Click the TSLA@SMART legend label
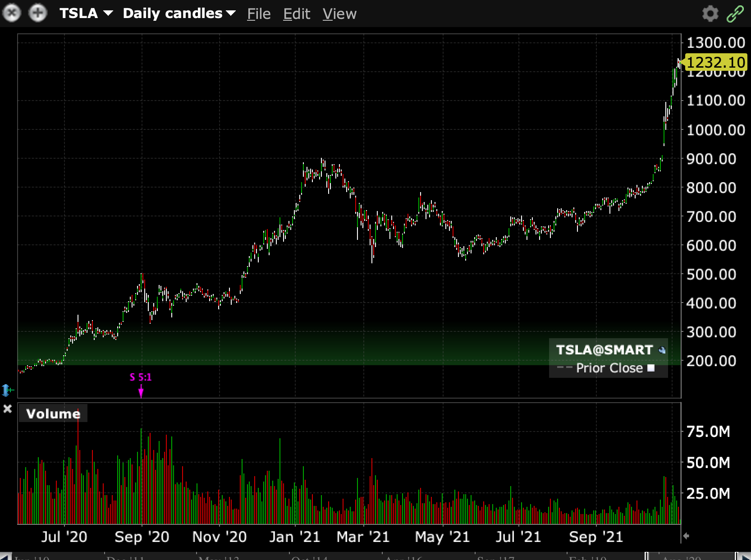Viewport: 751px width, 560px height. pos(604,350)
